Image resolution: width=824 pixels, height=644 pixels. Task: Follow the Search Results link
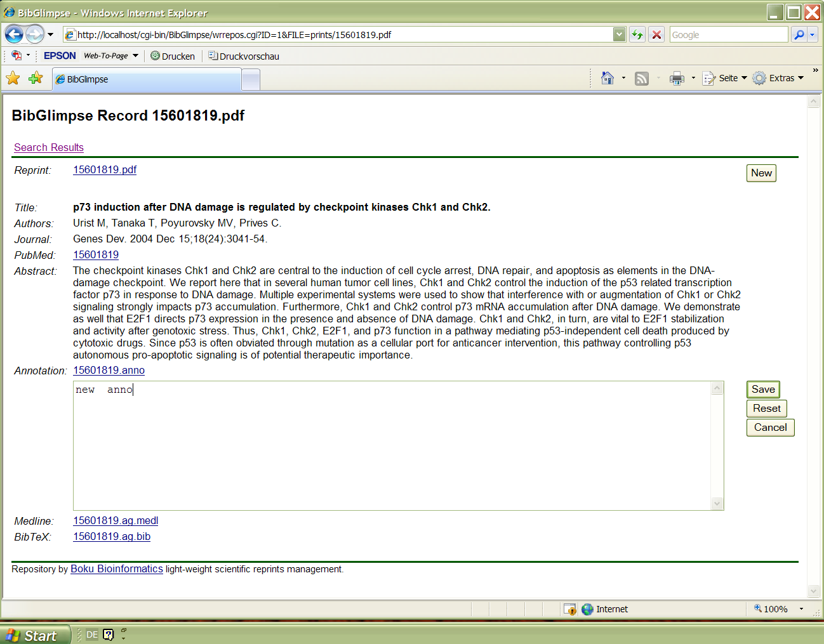pyautogui.click(x=49, y=147)
